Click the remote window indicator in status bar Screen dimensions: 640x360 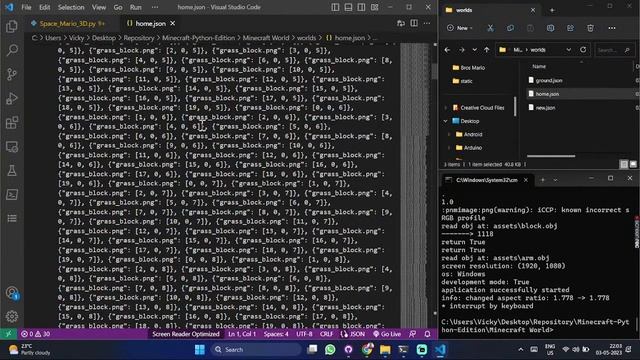point(8,334)
